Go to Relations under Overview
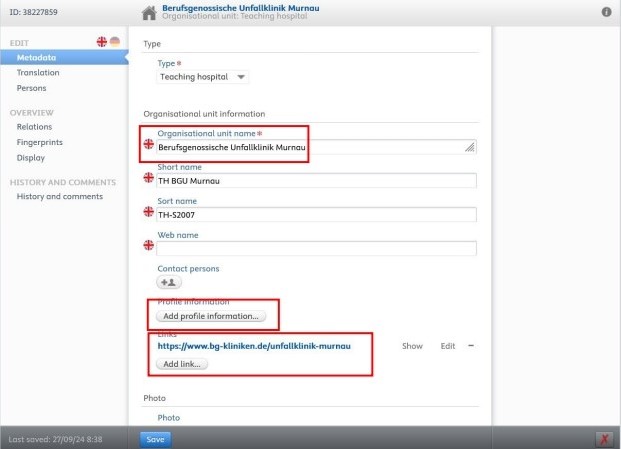The height and width of the screenshot is (449, 621). pyautogui.click(x=34, y=127)
